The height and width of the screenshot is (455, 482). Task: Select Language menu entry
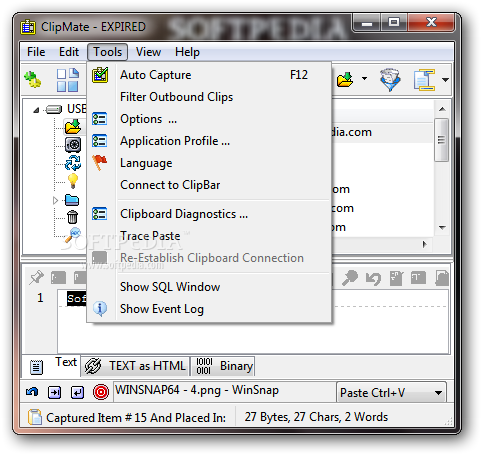[x=210, y=163]
